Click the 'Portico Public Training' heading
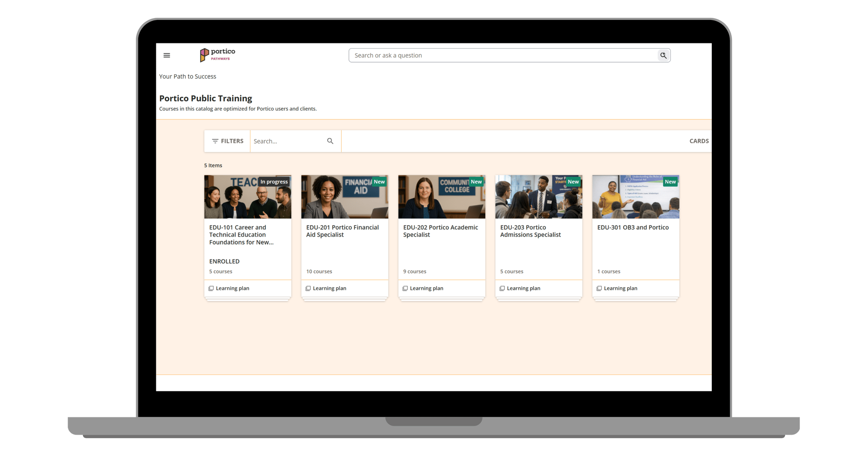This screenshot has height=456, width=868. 206,99
